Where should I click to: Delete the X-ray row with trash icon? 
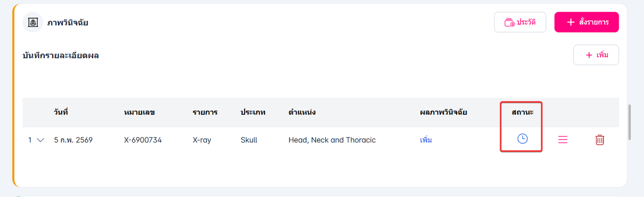(x=599, y=140)
